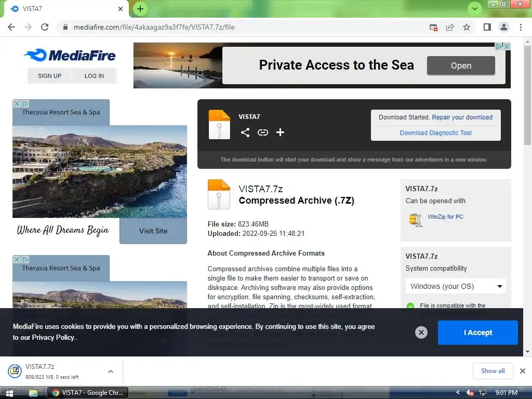Screen dimensions: 532x399
Task: Click the scrollbar down arrow
Action: click(x=527, y=352)
